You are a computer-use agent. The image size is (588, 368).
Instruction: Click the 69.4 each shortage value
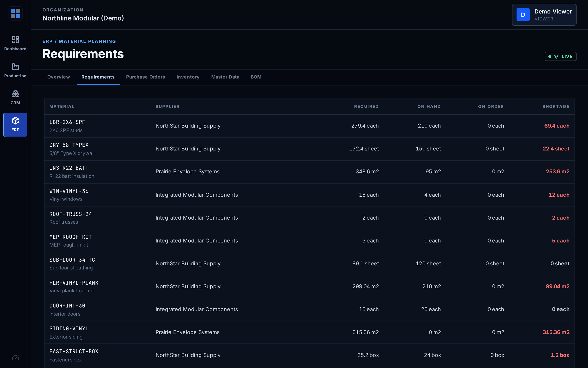click(557, 126)
